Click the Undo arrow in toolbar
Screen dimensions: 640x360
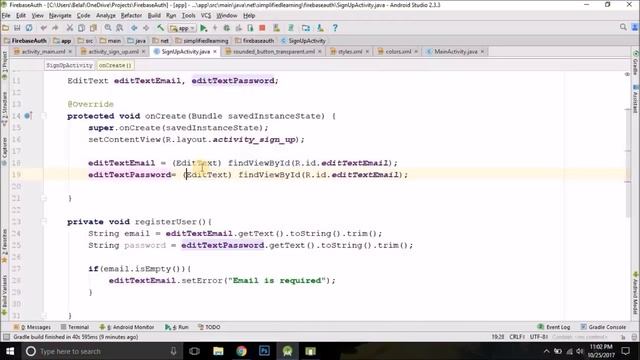coord(43,28)
